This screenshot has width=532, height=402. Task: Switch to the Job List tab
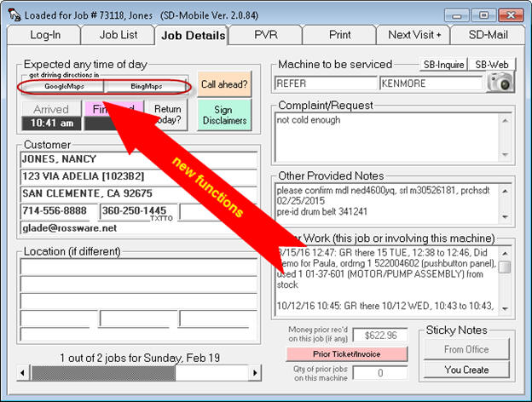click(117, 35)
